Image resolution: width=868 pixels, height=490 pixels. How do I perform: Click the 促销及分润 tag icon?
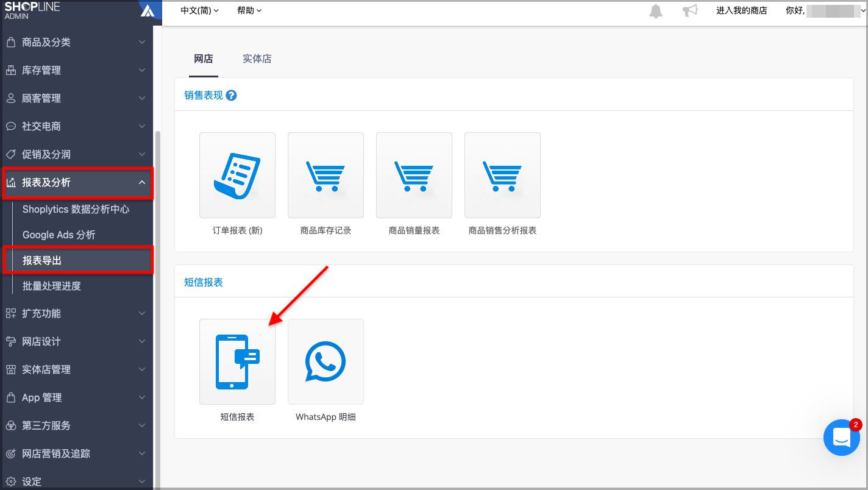pyautogui.click(x=10, y=154)
